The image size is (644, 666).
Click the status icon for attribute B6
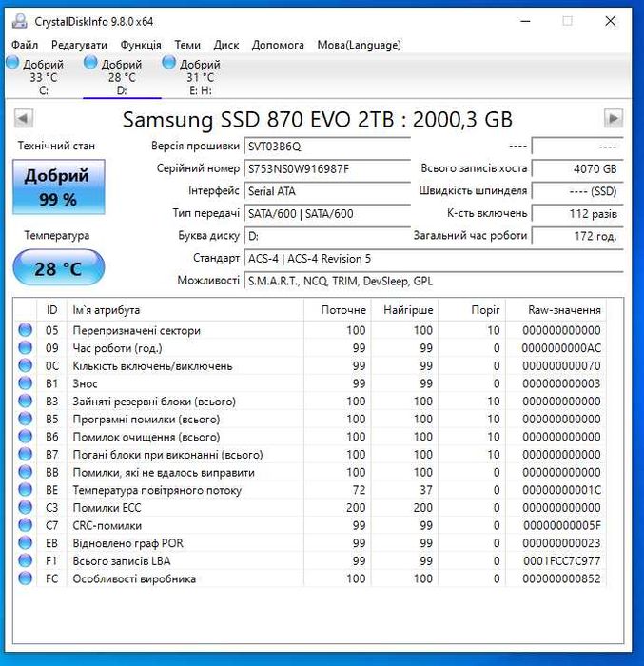[26, 437]
